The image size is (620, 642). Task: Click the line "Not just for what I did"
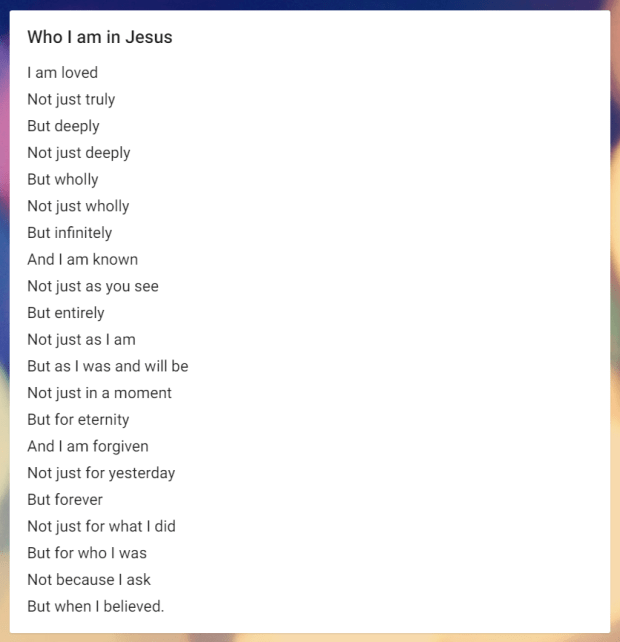click(x=101, y=526)
